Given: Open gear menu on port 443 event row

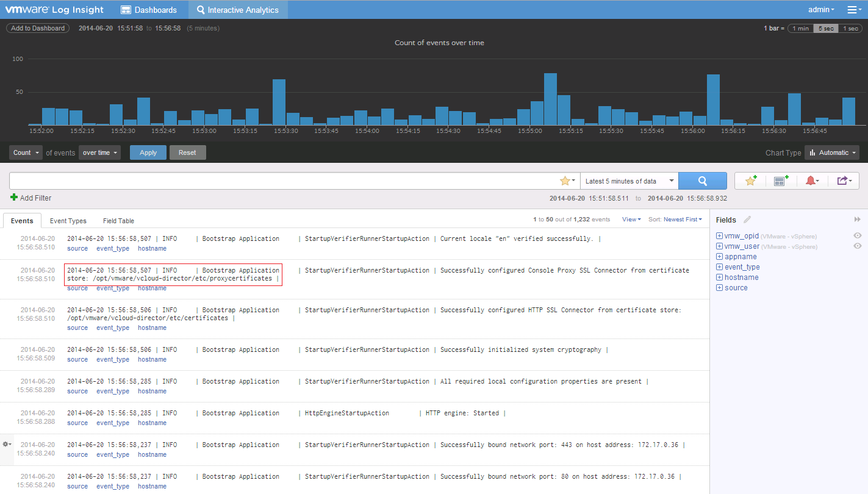Looking at the screenshot, I should [7, 445].
